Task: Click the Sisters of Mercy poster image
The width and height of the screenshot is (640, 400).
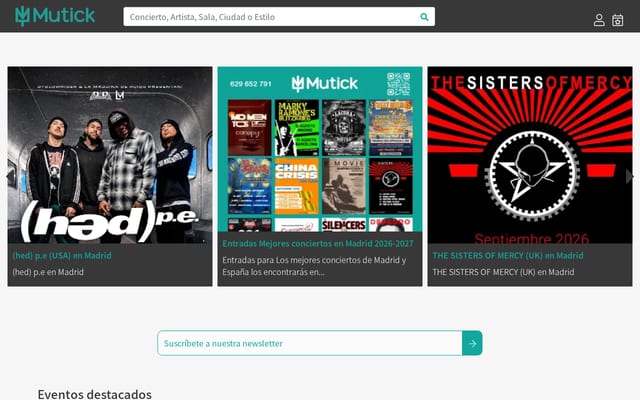Action: point(530,155)
